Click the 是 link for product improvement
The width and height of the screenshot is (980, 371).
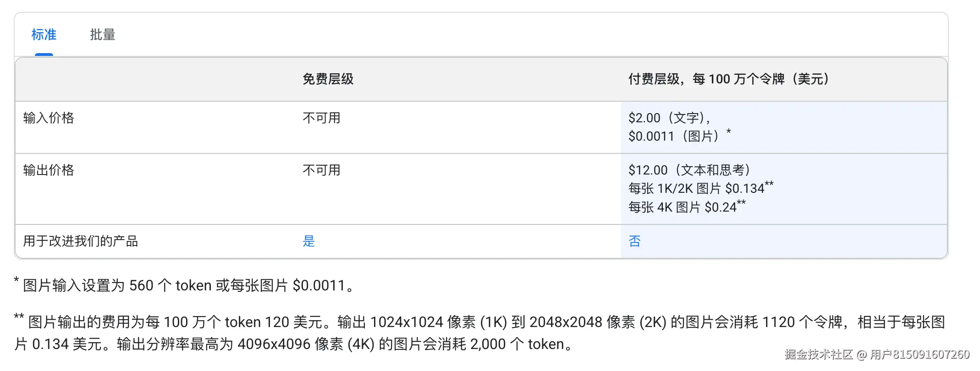point(309,241)
